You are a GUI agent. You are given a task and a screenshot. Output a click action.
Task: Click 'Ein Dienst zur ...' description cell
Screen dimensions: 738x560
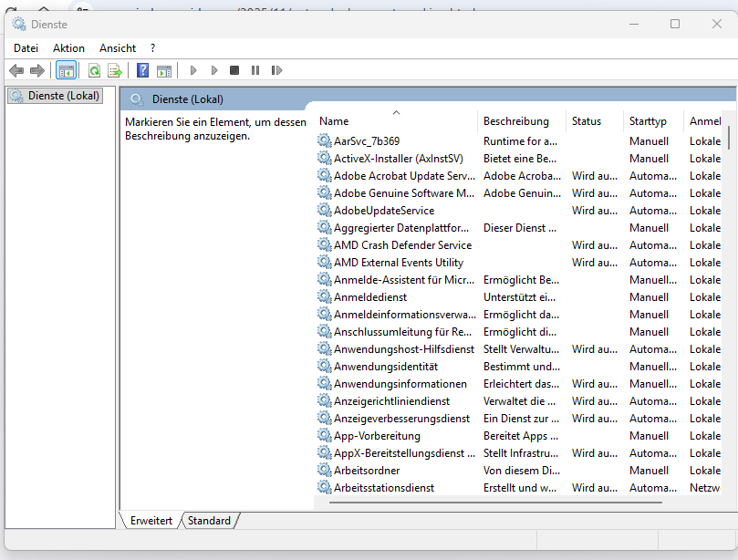521,419
